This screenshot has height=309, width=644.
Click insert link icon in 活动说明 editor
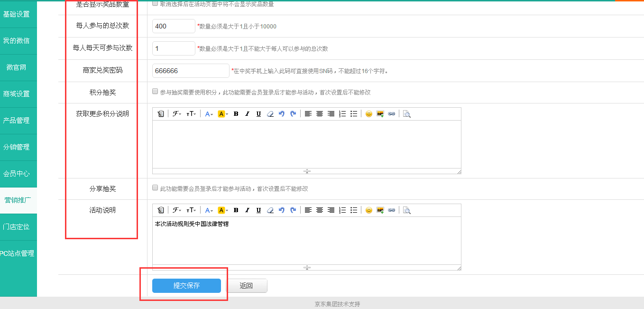[x=391, y=210]
